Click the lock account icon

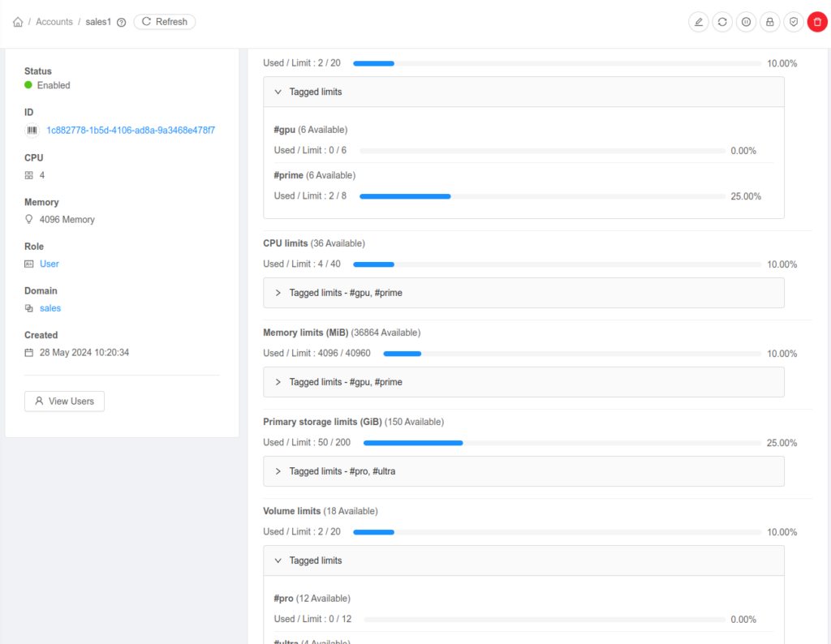point(770,22)
